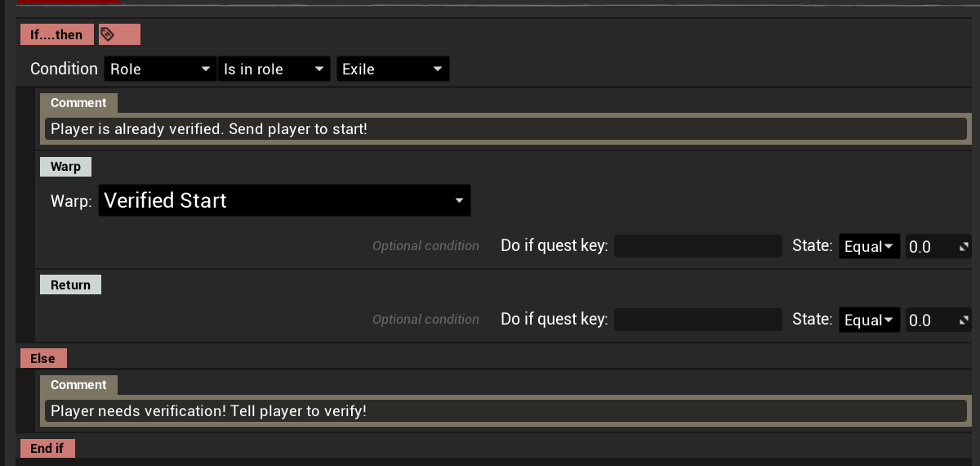This screenshot has height=466, width=980.
Task: Click the 0.0 state value in Return block
Action: 929,320
